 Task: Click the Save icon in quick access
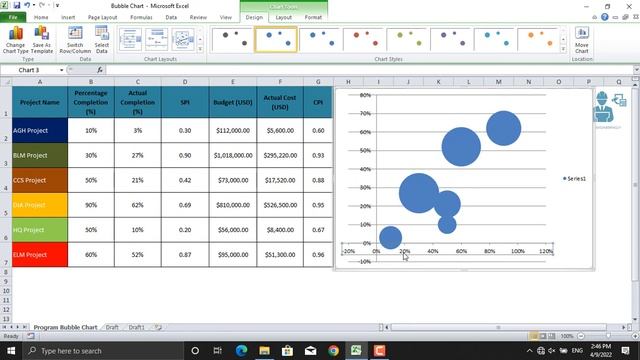point(17,5)
